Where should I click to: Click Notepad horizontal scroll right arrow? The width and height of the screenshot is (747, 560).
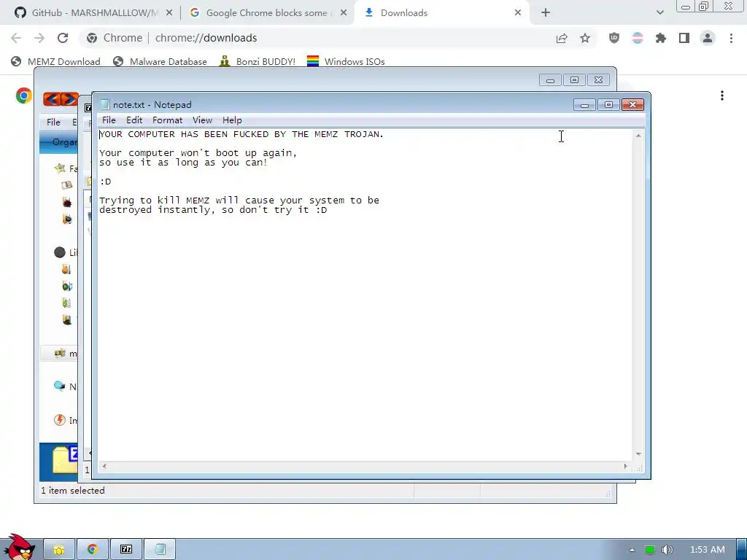(x=625, y=466)
